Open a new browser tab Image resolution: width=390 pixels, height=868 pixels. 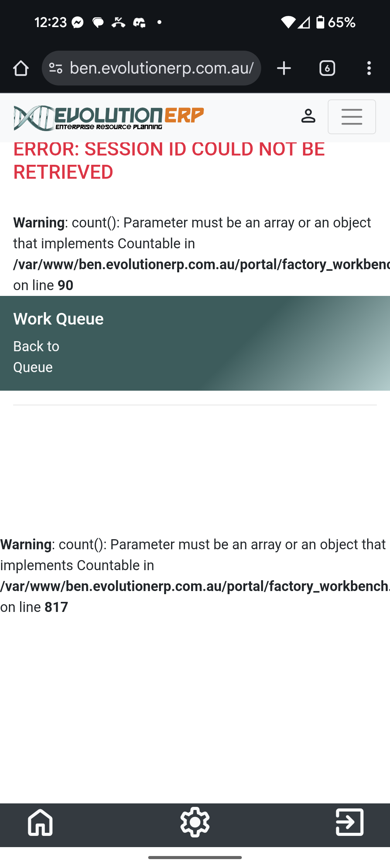click(x=284, y=68)
